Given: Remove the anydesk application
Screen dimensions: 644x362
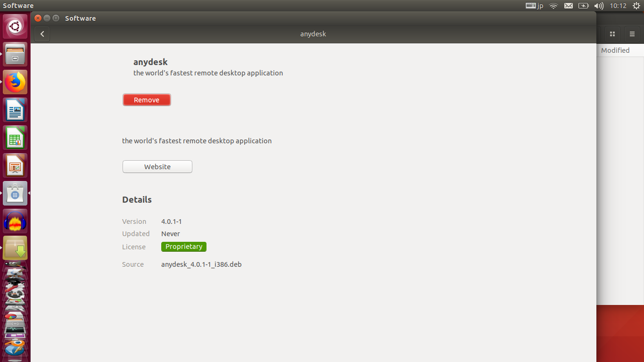Looking at the screenshot, I should pos(147,100).
